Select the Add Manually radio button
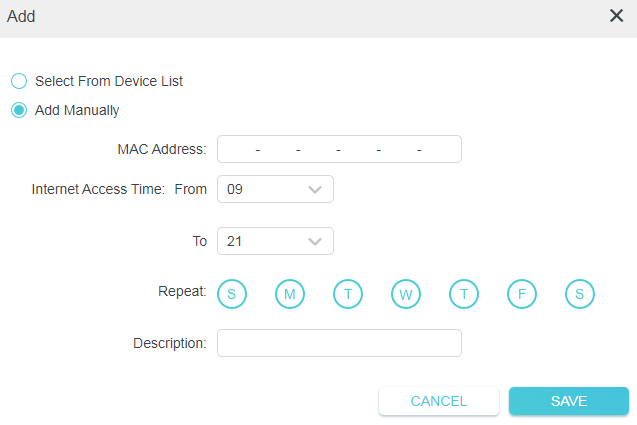This screenshot has height=425, width=637. point(19,110)
